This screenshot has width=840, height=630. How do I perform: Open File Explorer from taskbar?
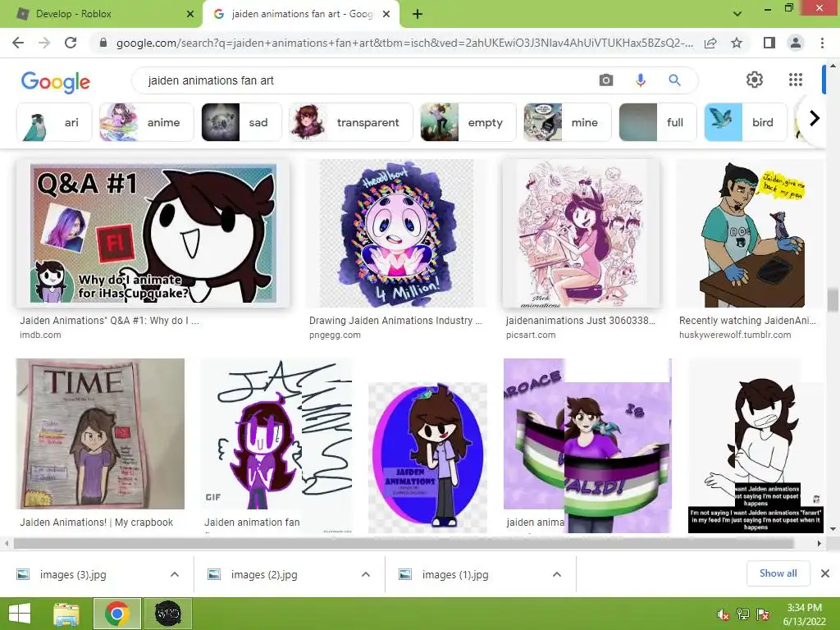(x=66, y=614)
